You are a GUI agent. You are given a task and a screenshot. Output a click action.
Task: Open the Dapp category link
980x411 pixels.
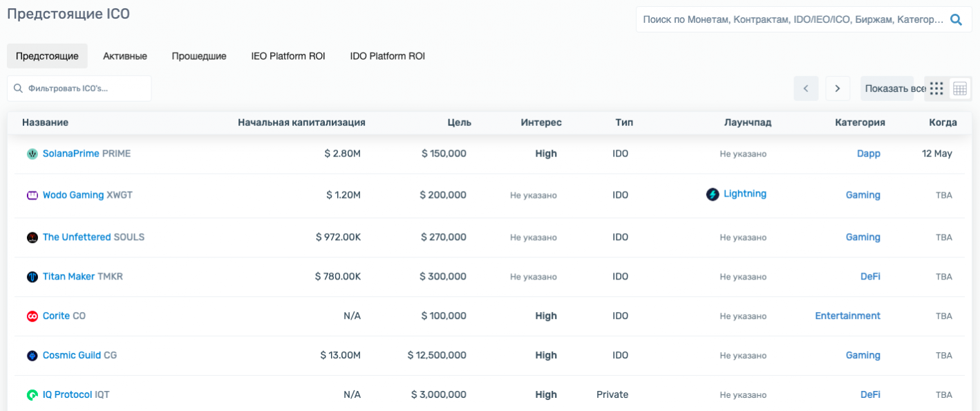[x=869, y=154]
